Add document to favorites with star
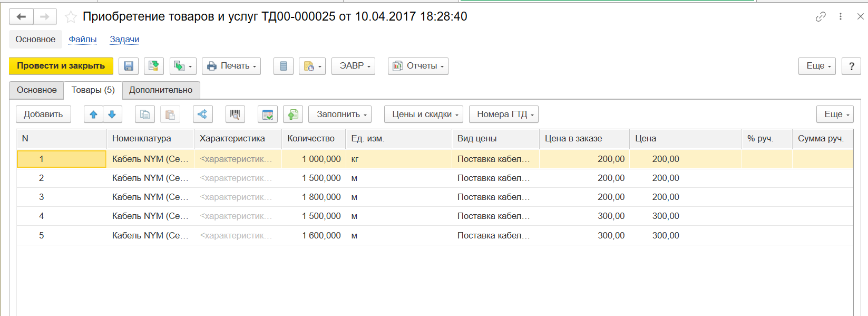This screenshot has width=868, height=316. pos(71,17)
